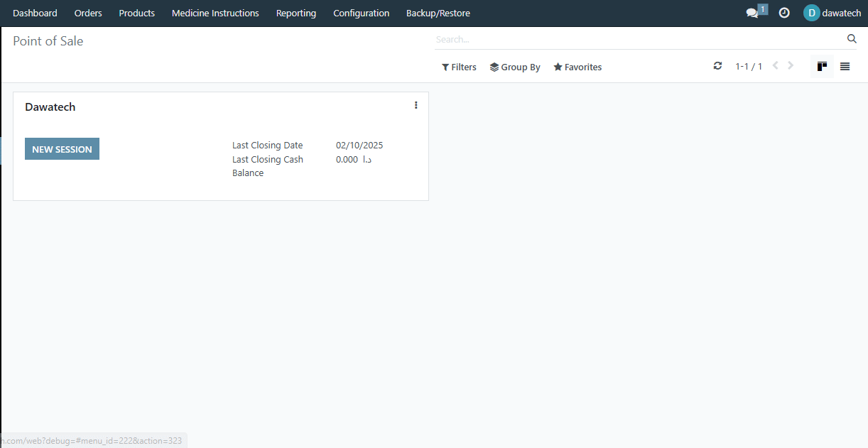Click the Dawatech card title

coord(50,107)
